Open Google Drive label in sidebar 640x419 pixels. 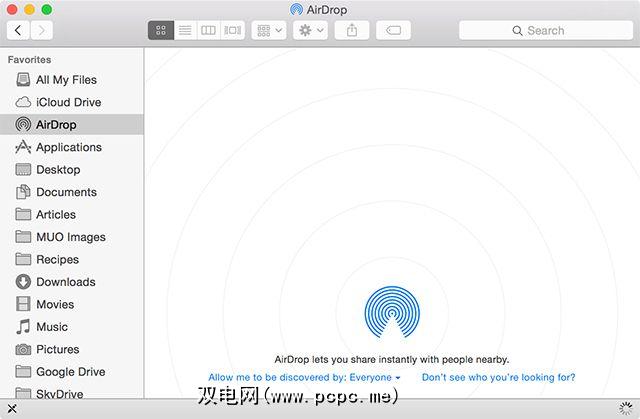(71, 372)
